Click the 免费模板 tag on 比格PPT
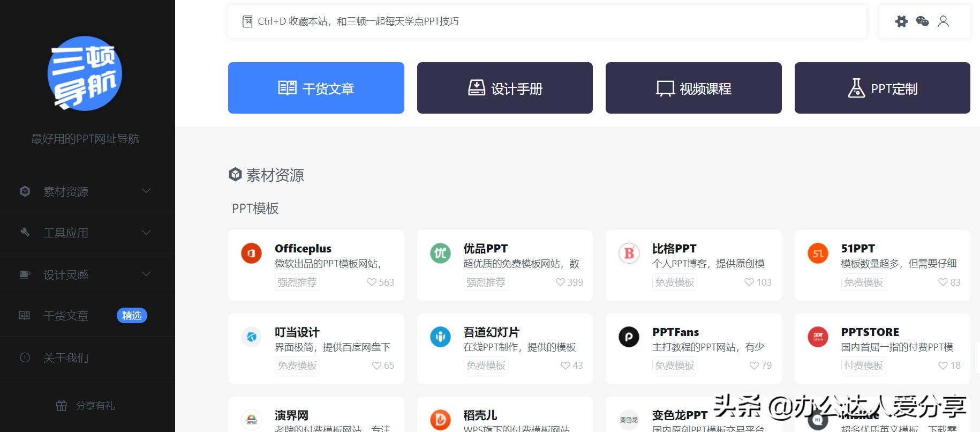This screenshot has width=980, height=432. 675,282
